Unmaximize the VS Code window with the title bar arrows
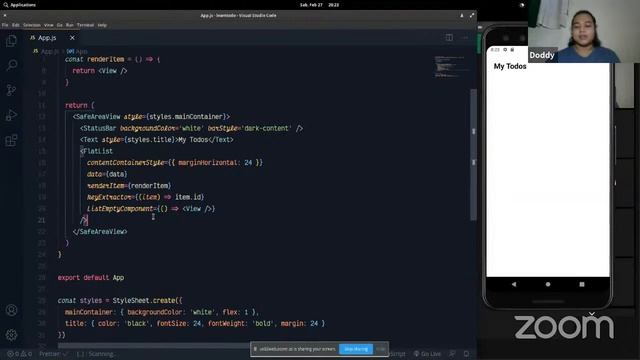 coord(472,15)
